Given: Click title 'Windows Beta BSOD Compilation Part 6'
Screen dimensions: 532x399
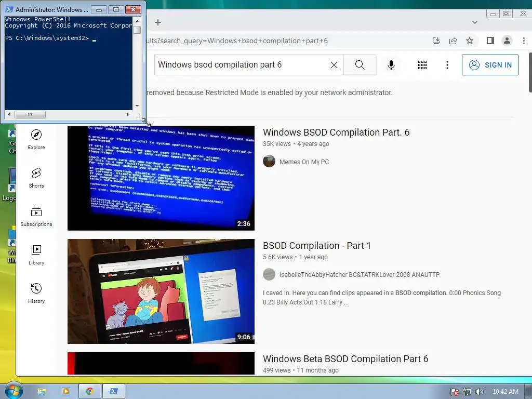Looking at the screenshot, I should pyautogui.click(x=345, y=359).
